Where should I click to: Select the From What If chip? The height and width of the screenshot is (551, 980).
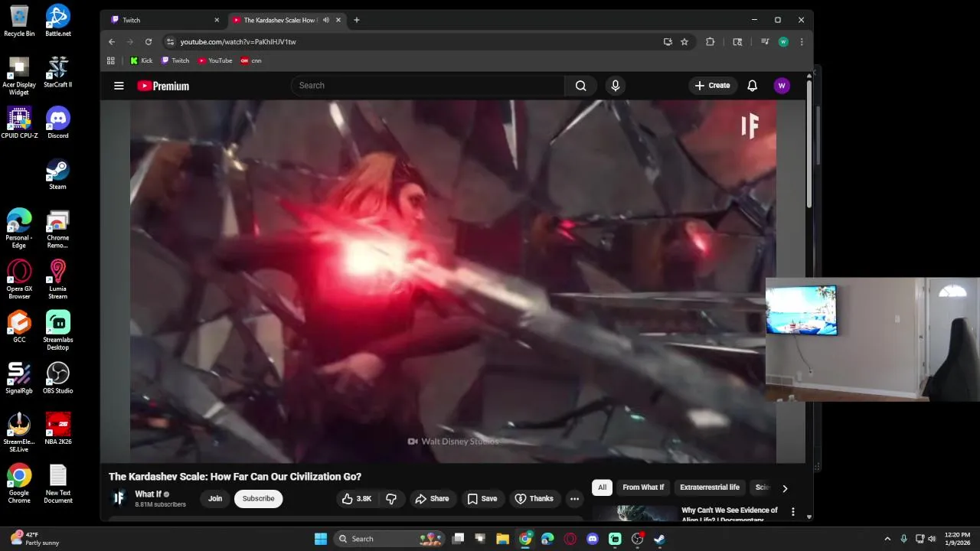pos(643,487)
